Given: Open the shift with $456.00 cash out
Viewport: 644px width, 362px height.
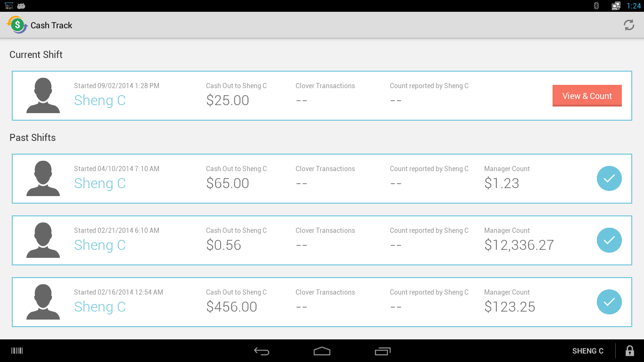Looking at the screenshot, I should (231, 307).
